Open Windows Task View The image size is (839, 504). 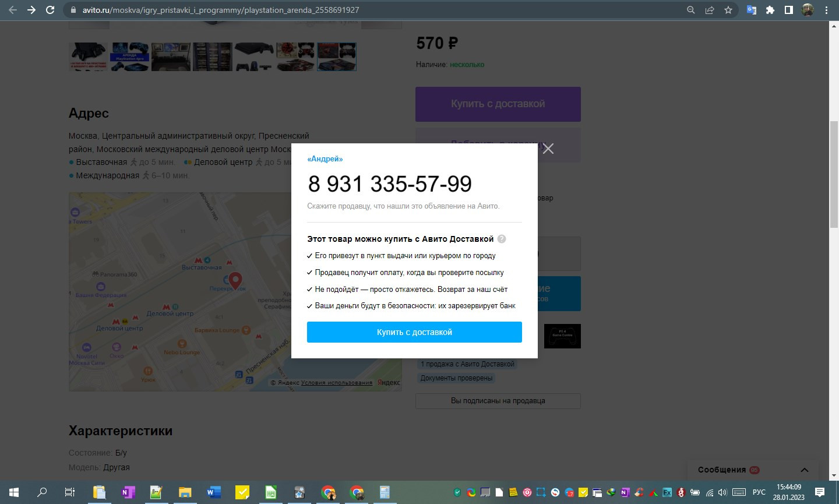tap(70, 492)
